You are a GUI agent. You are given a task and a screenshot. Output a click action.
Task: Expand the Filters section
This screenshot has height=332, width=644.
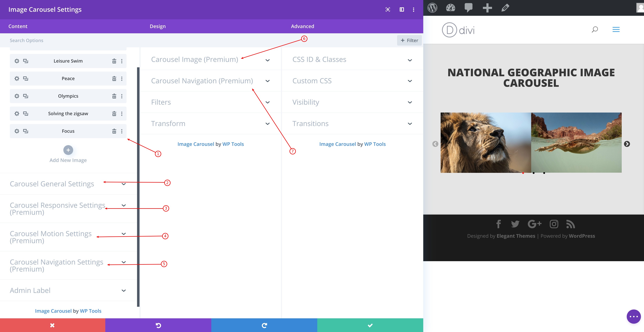pos(211,102)
